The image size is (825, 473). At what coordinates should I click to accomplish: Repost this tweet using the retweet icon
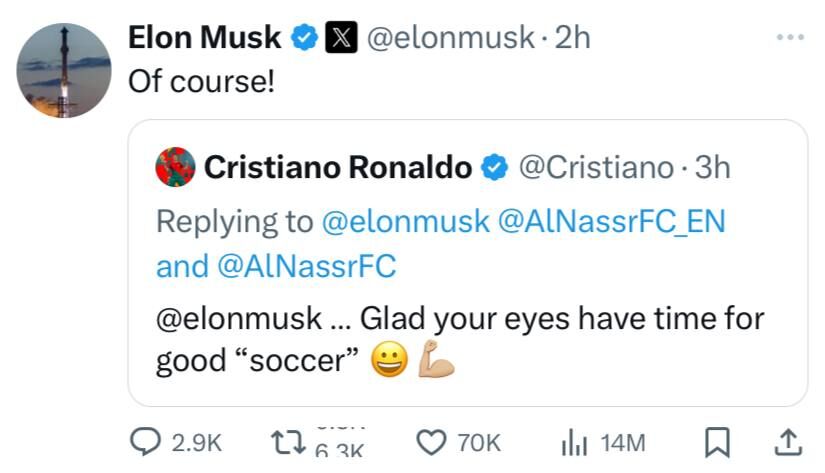click(x=287, y=441)
